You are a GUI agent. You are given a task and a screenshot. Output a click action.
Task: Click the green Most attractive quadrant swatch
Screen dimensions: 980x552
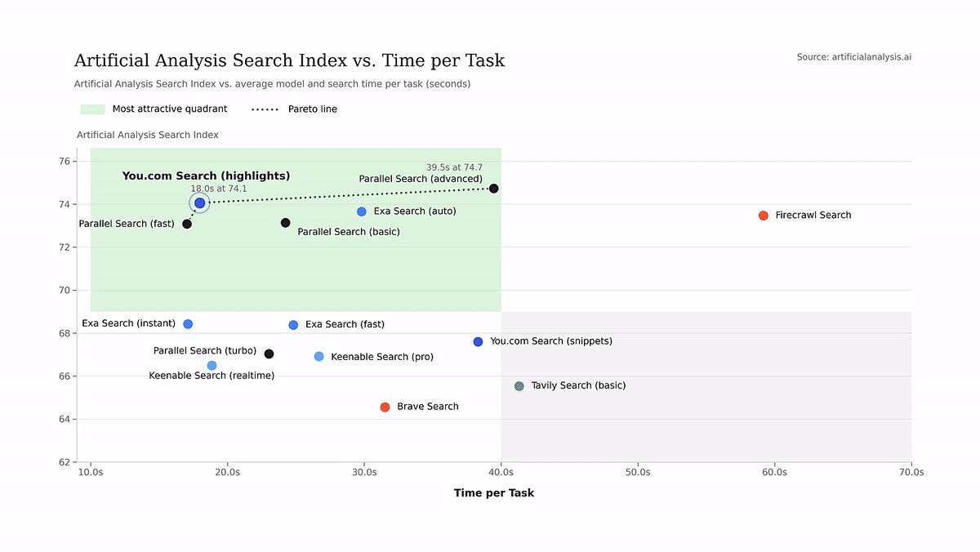tap(92, 109)
